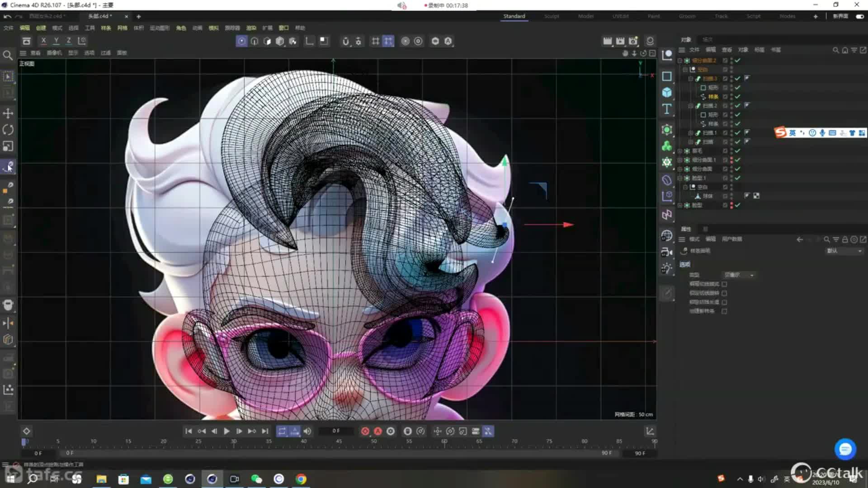This screenshot has height=488, width=868.
Task: Click the Camera object icon in right toolbar
Action: click(667, 252)
